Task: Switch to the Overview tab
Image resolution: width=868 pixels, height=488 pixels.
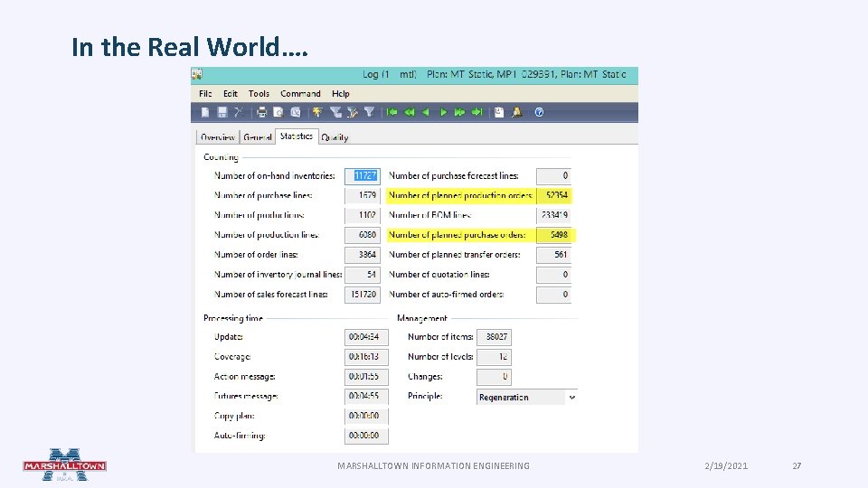Action: (x=218, y=137)
